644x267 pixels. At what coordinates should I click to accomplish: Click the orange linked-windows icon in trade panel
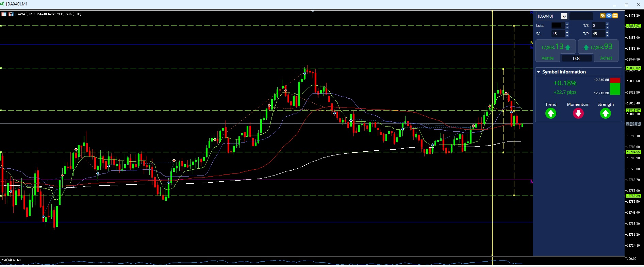pos(602,16)
